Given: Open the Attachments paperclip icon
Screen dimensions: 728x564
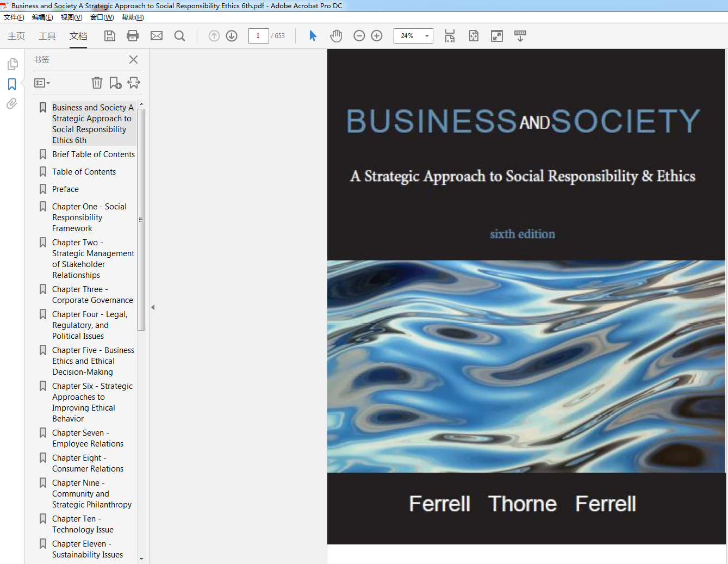Looking at the screenshot, I should [x=11, y=104].
